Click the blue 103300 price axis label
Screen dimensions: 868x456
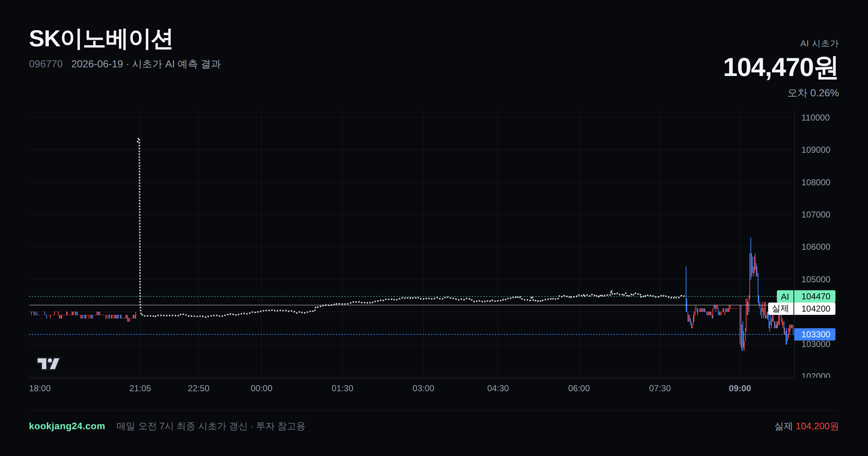[x=815, y=334]
